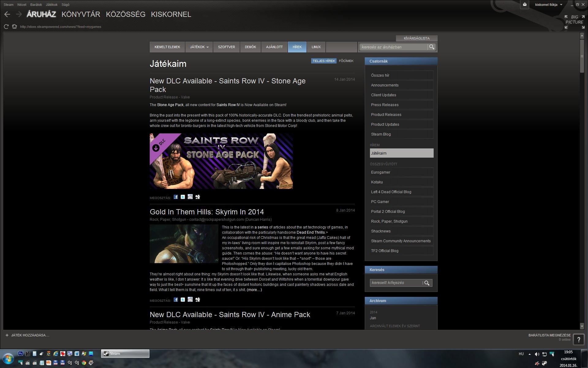Viewport: 588px width, 368px height.
Task: Click Barátlista megnézése friends list
Action: [549, 335]
